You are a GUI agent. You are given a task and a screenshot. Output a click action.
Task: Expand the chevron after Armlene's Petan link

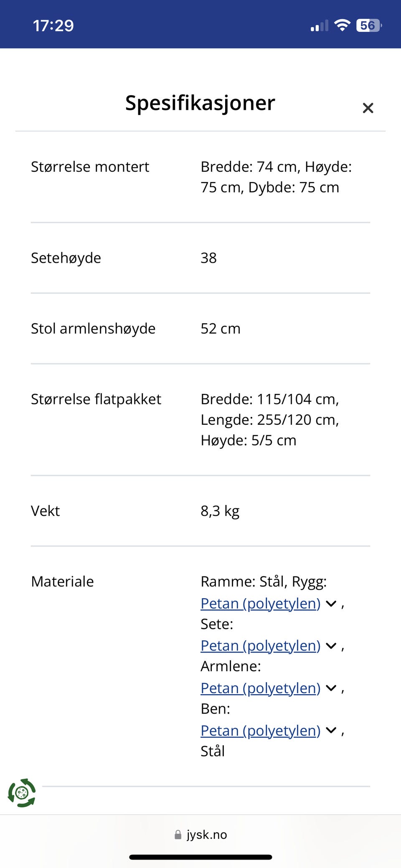(x=331, y=688)
